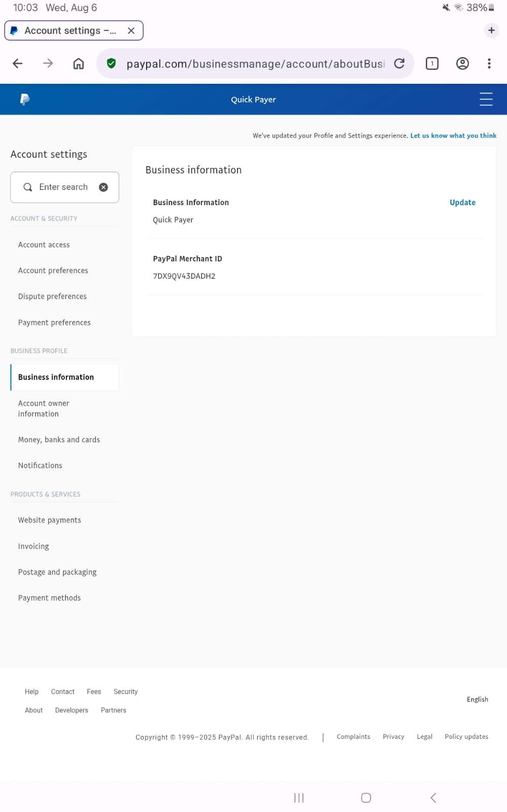Go back using the browser back arrow

(18, 63)
